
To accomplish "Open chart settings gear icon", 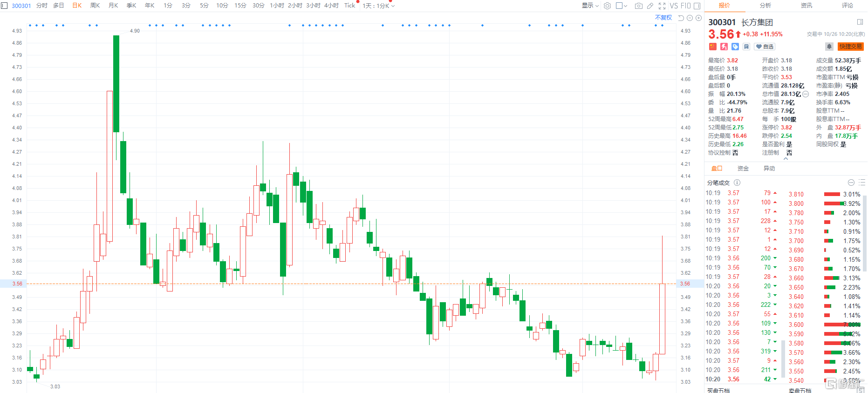I will (607, 6).
